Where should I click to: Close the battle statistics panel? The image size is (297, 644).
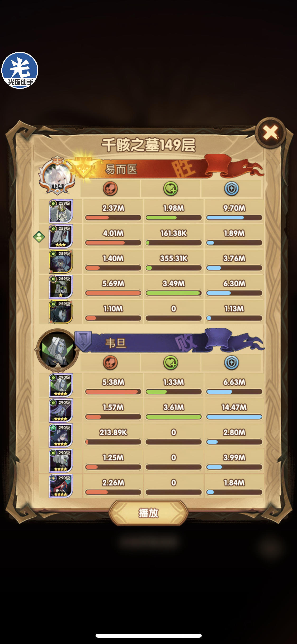pos(271,132)
